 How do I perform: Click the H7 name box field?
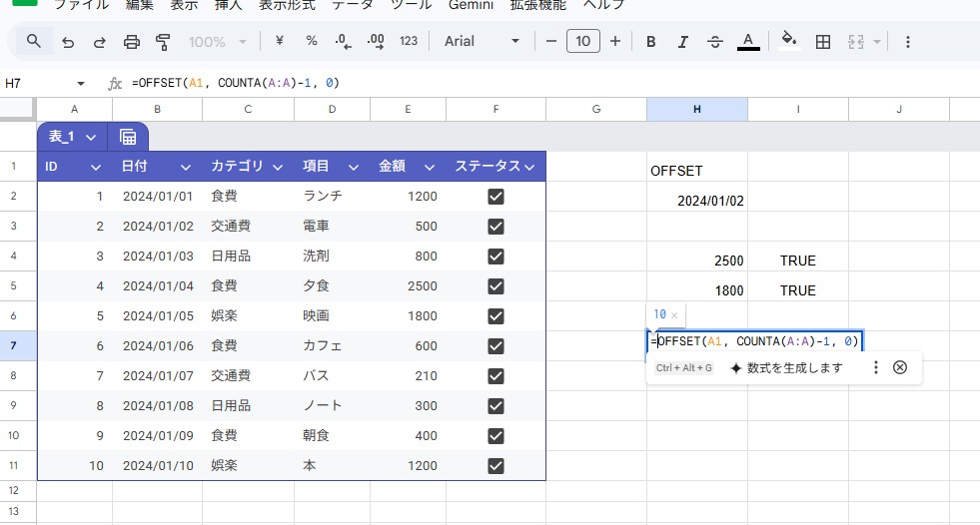[x=40, y=84]
